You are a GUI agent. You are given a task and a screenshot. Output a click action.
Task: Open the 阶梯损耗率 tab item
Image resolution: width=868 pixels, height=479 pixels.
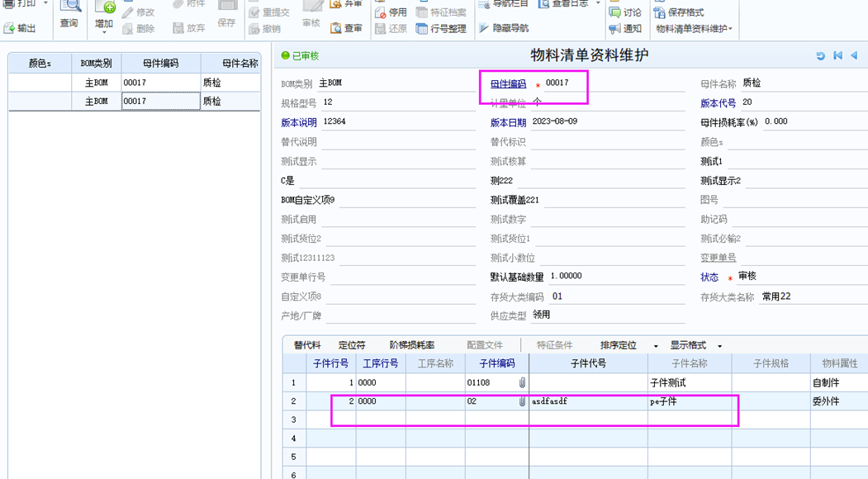click(x=412, y=345)
